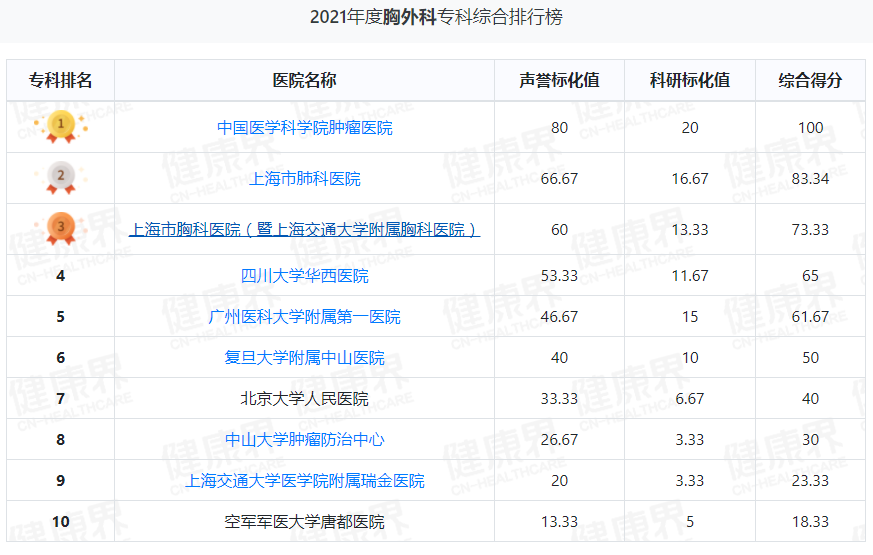Click research value 5 for 唐都医院

pyautogui.click(x=690, y=522)
